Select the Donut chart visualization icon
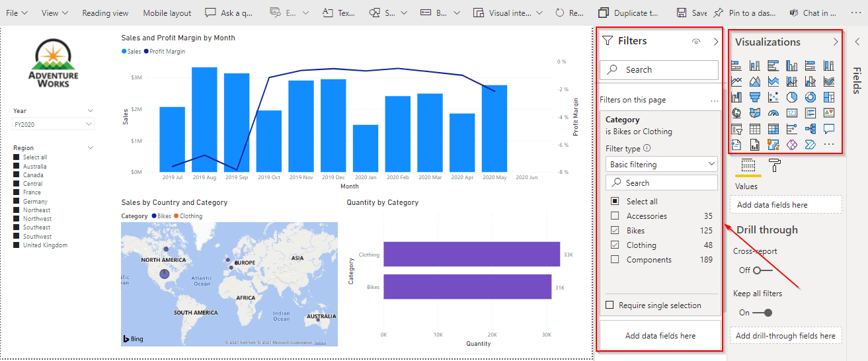 (x=810, y=97)
